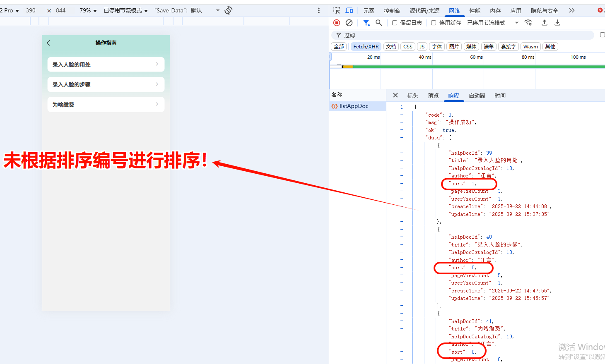Clear the network log
The width and height of the screenshot is (605, 364).
[349, 23]
